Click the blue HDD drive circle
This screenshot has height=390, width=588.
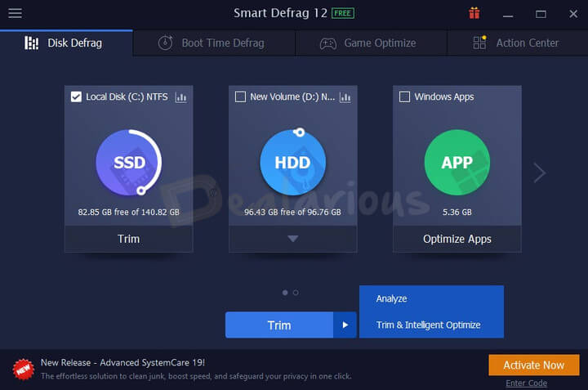coord(293,163)
